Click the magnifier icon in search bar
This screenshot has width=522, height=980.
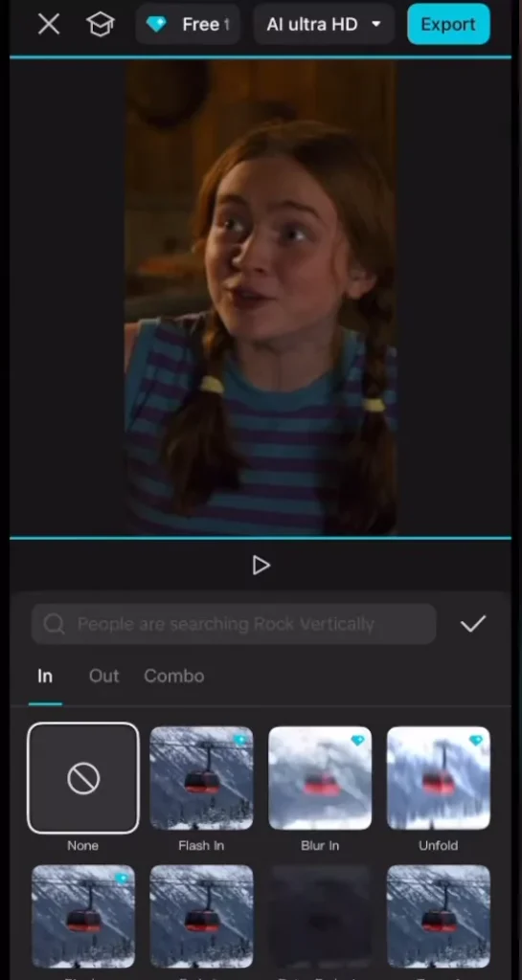pyautogui.click(x=55, y=624)
